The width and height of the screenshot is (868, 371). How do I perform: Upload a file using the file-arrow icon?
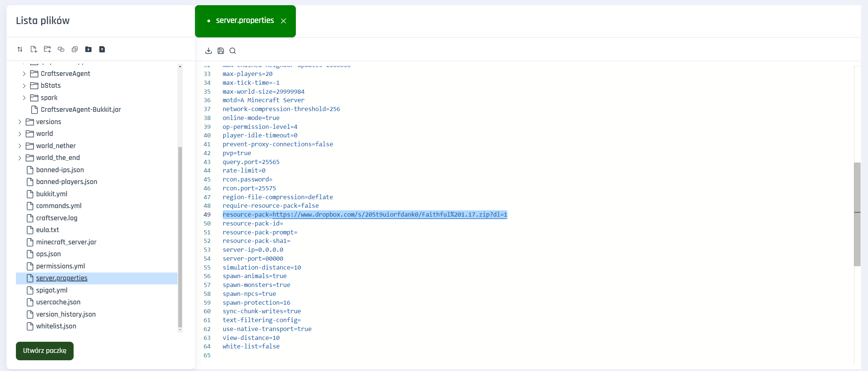pos(102,49)
